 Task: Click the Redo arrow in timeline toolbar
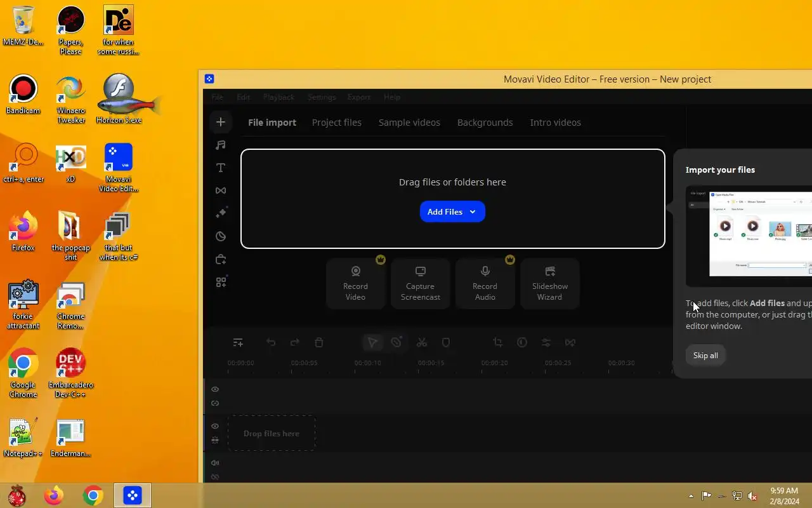[x=295, y=342]
